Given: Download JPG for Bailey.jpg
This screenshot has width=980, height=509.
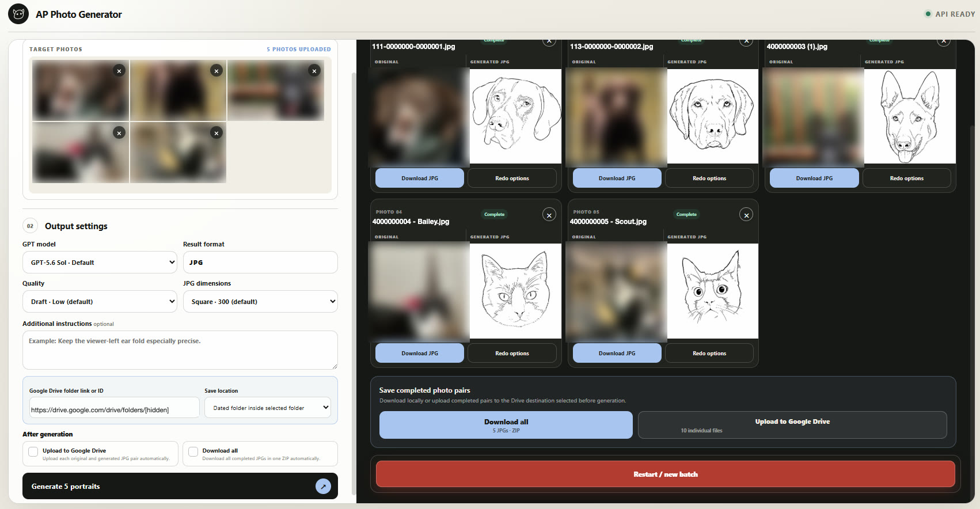Looking at the screenshot, I should [x=420, y=354].
